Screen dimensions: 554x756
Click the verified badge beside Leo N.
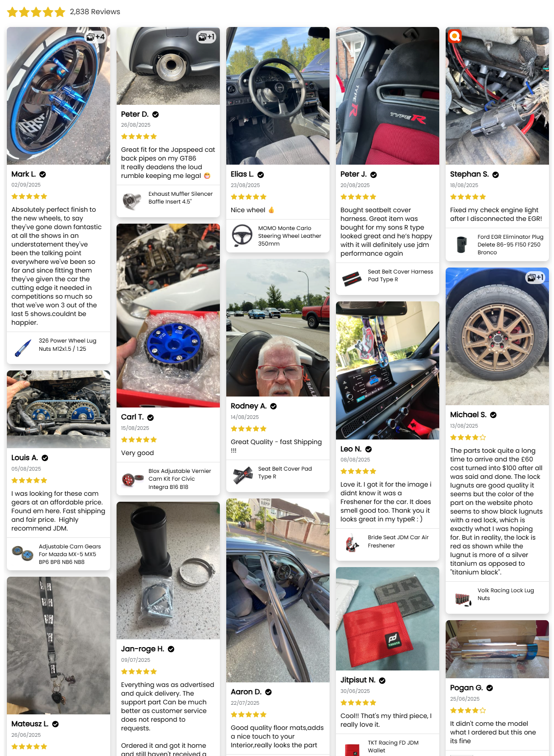368,449
